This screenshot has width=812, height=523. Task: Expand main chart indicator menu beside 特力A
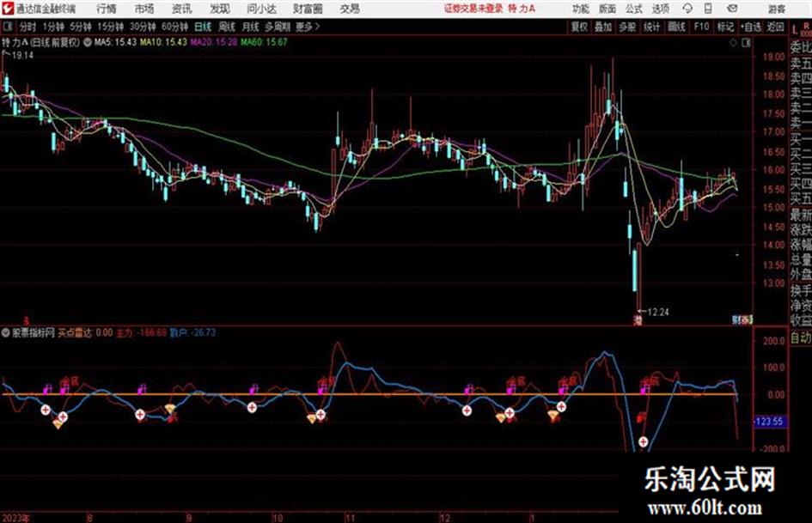point(87,42)
